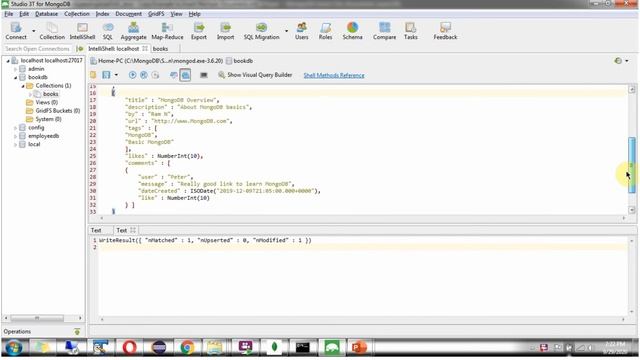Open the Aggregate editor
Image resolution: width=640 pixels, height=360 pixels.
pos(133,31)
